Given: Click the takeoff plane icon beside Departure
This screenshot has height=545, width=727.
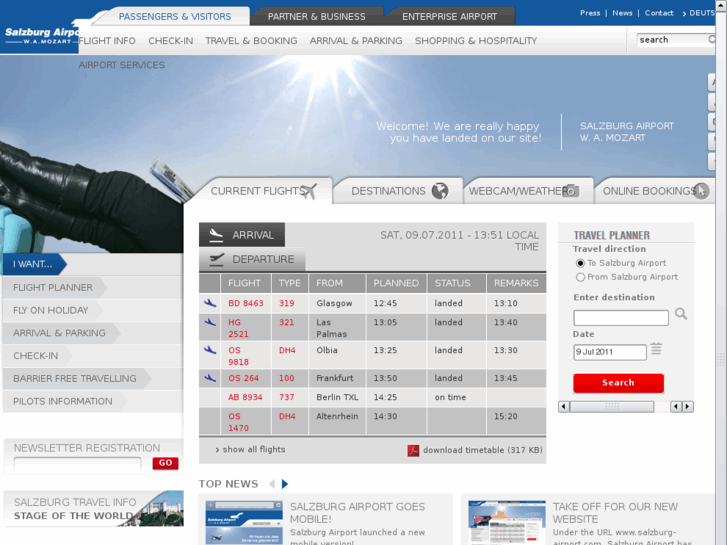Looking at the screenshot, I should click(216, 259).
